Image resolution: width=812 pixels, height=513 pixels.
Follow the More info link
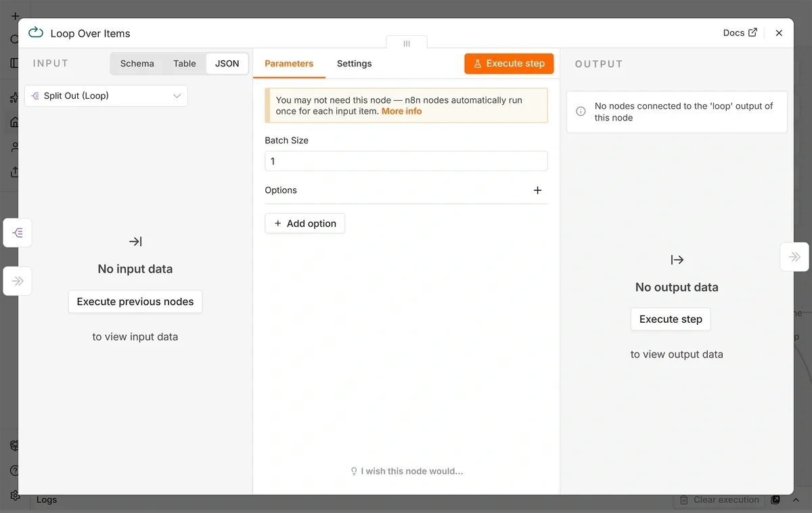click(402, 111)
